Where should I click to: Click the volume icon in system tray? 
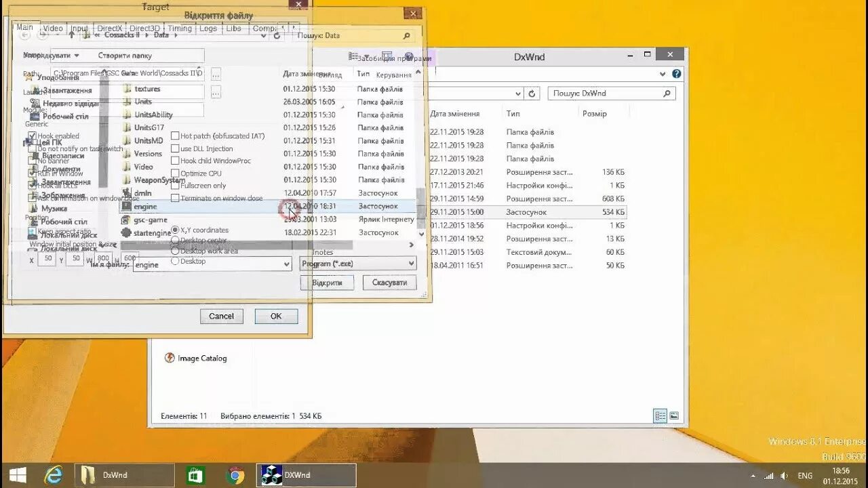point(785,476)
